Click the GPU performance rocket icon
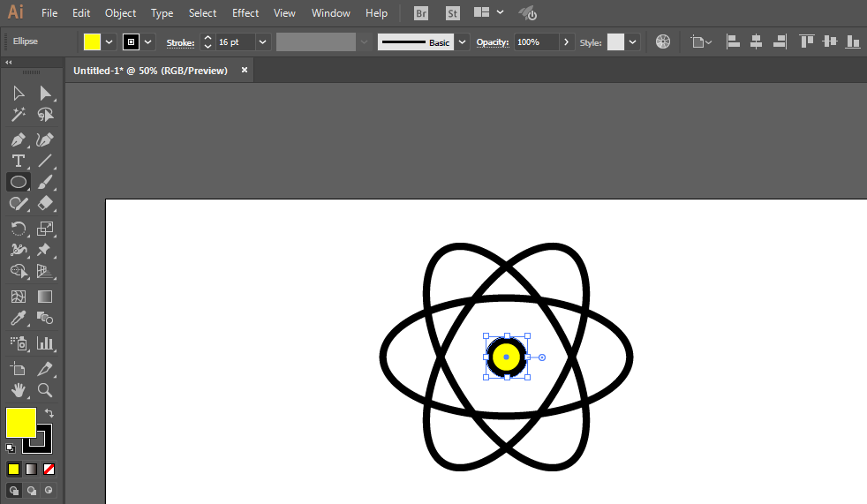Screen dimensions: 867x504 527,13
